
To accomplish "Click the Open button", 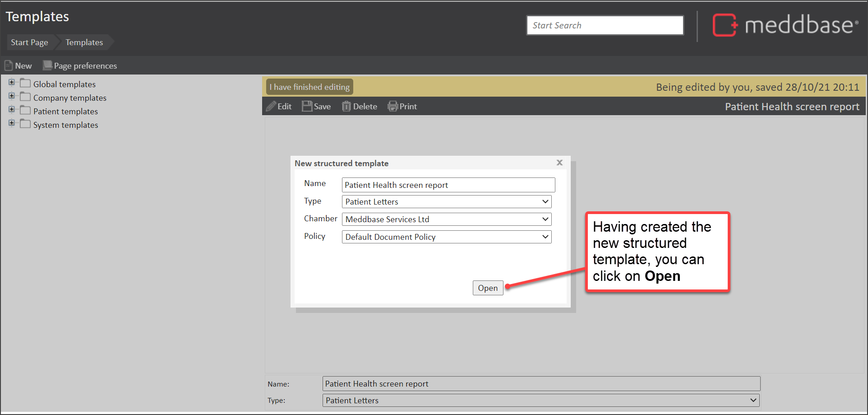I will tap(488, 288).
